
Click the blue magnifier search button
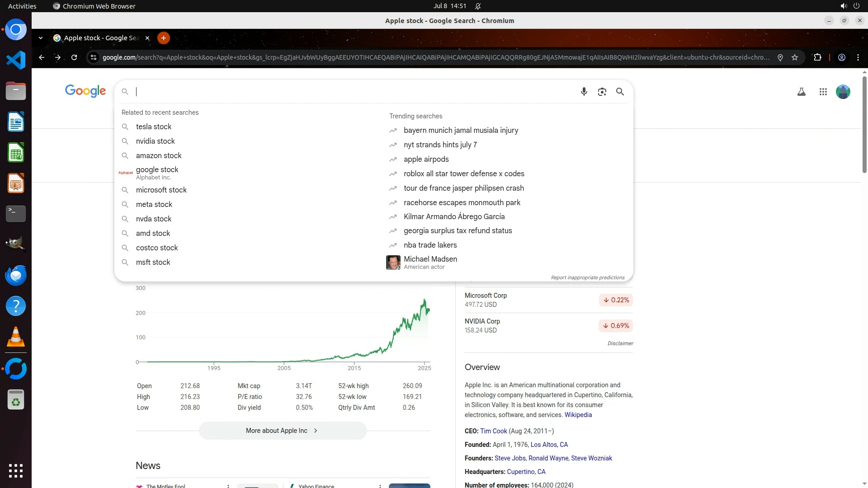[620, 92]
